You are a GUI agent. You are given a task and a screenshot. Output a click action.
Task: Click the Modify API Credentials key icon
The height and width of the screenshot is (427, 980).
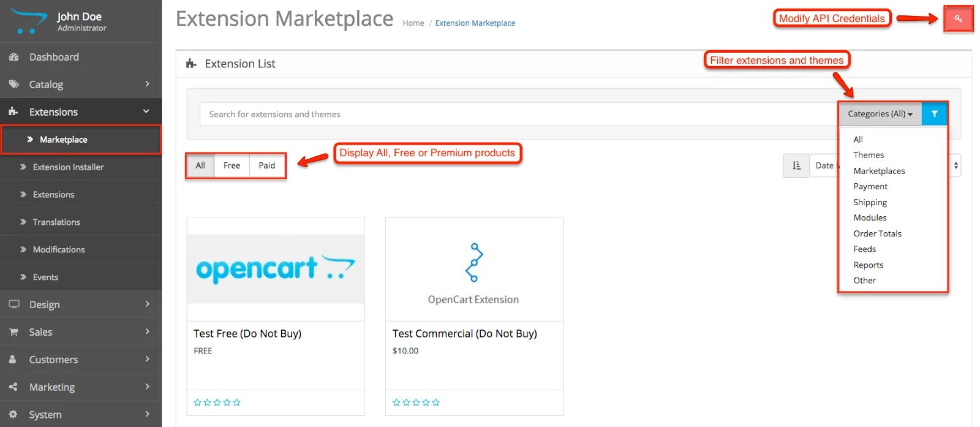(958, 19)
